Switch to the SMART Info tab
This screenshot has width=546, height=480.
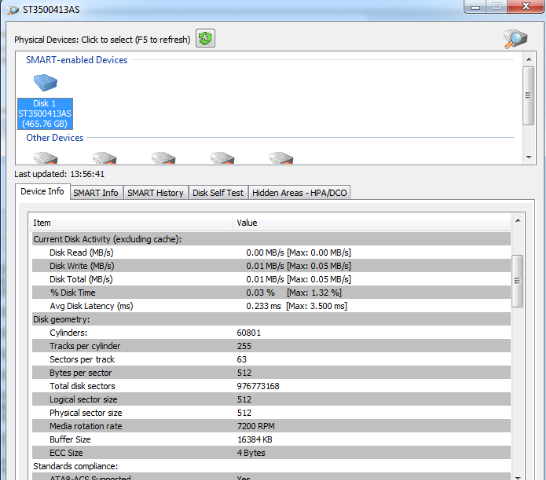(x=96, y=193)
